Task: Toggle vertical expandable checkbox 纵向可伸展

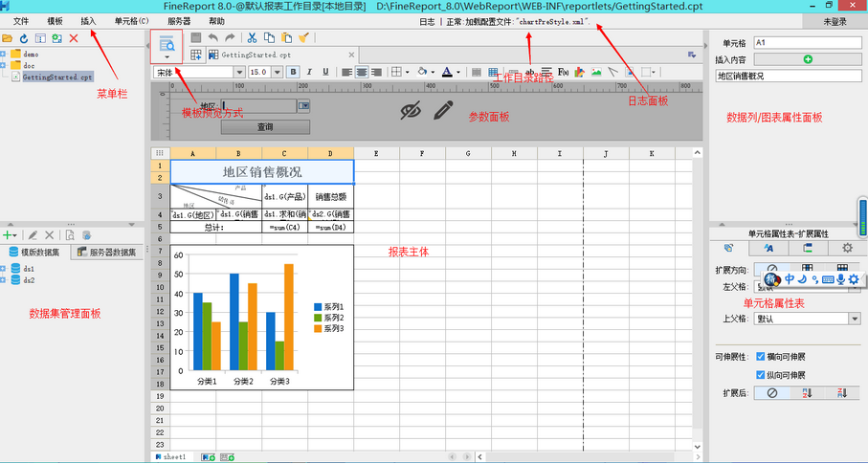Action: click(761, 375)
